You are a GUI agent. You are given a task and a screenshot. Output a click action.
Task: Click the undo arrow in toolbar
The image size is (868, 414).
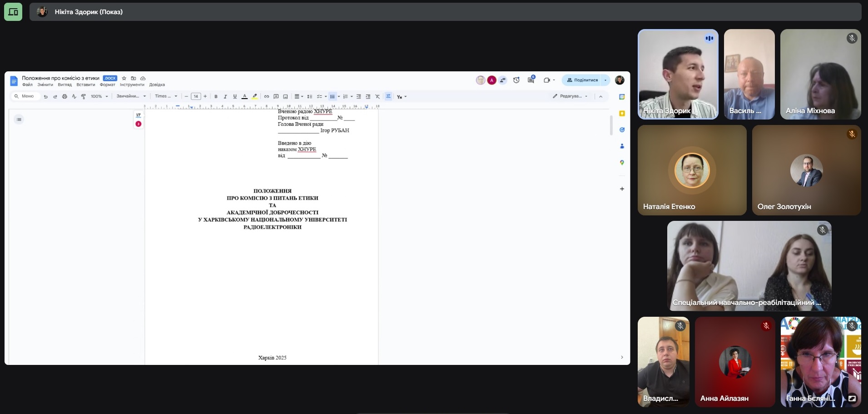45,96
